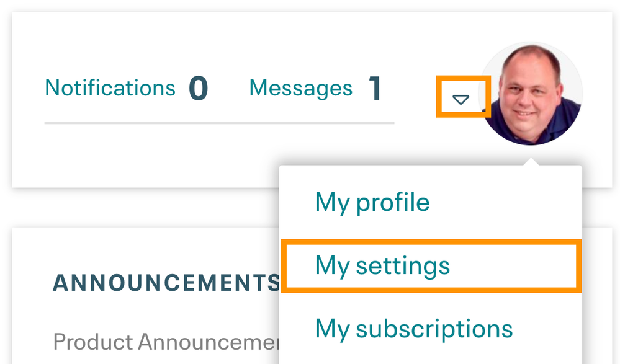Open the Messages link

pyautogui.click(x=300, y=88)
